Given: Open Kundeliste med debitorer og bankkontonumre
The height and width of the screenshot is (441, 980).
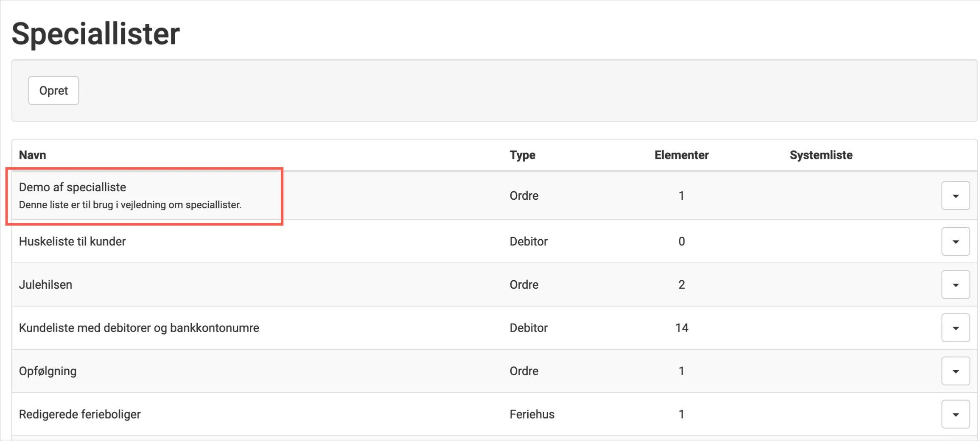Looking at the screenshot, I should (x=139, y=328).
